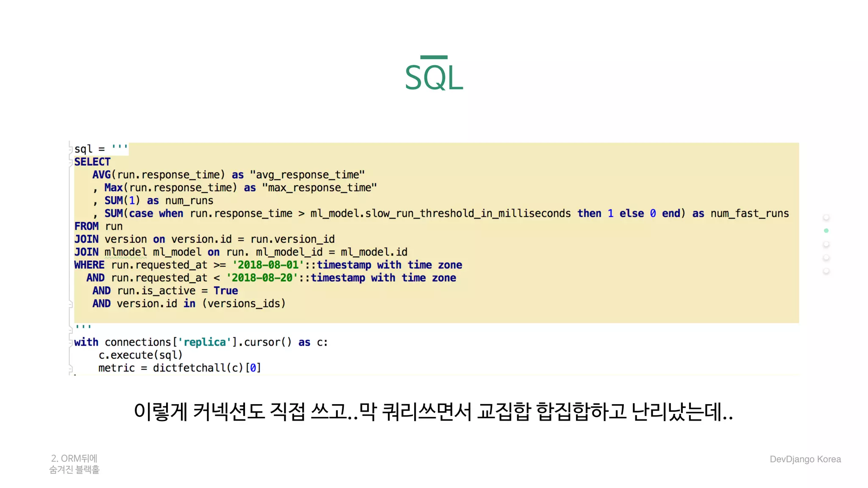Jump to the third navigation dot
The image size is (868, 488).
(x=826, y=244)
